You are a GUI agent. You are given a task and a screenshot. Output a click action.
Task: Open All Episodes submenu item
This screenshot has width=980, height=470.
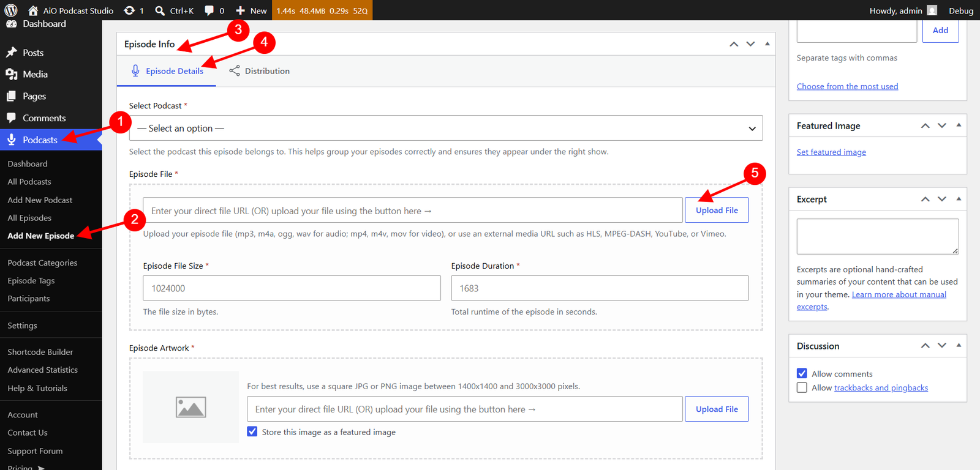(x=29, y=218)
